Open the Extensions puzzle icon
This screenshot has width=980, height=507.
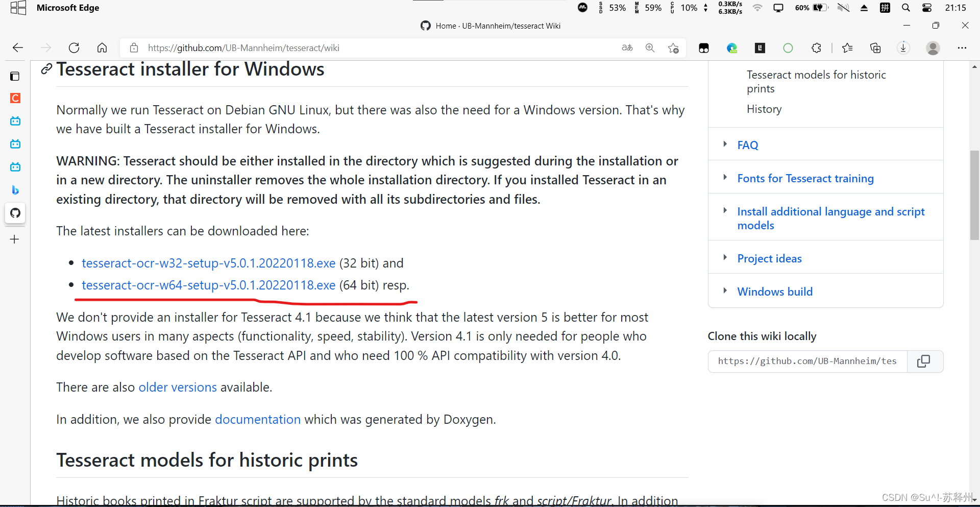816,48
